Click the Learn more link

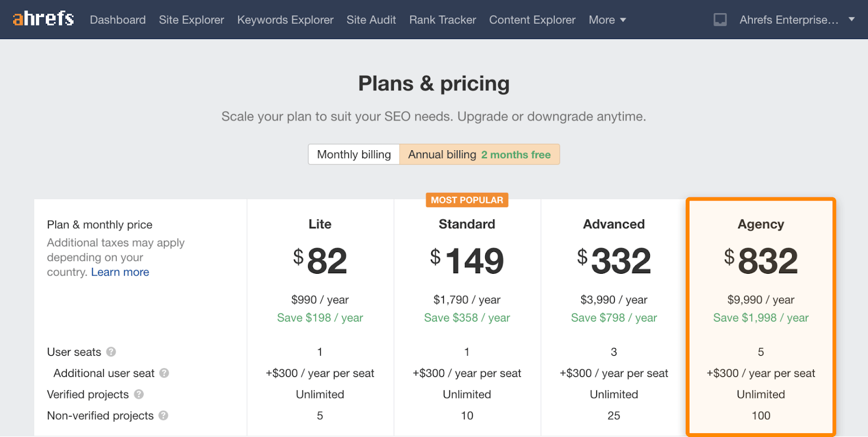[x=120, y=272]
